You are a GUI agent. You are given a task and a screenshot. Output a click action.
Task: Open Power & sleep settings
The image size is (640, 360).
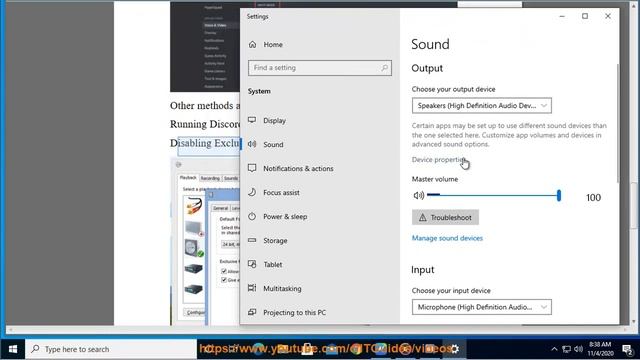tap(278, 217)
